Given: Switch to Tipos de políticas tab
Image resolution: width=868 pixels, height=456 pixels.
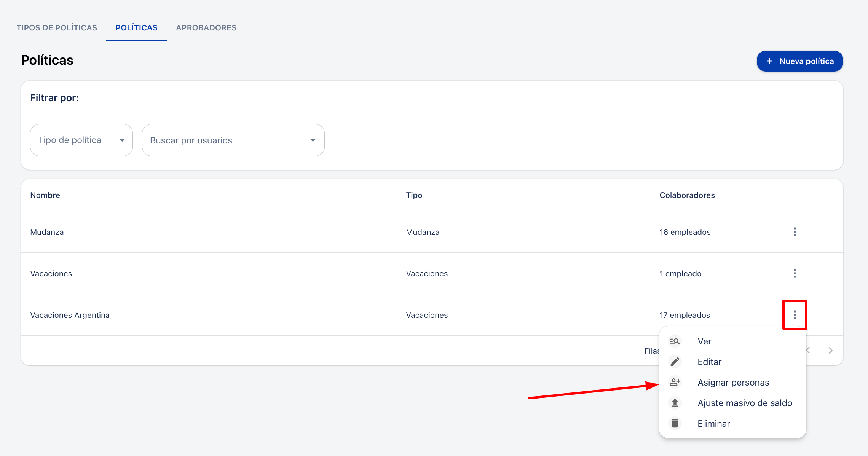Looking at the screenshot, I should pyautogui.click(x=57, y=28).
